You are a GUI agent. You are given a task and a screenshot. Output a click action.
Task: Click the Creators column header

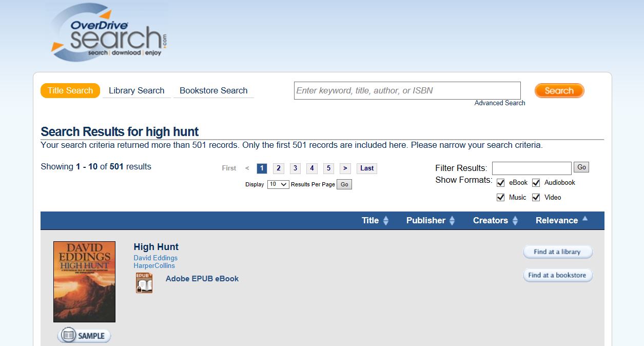(x=491, y=220)
